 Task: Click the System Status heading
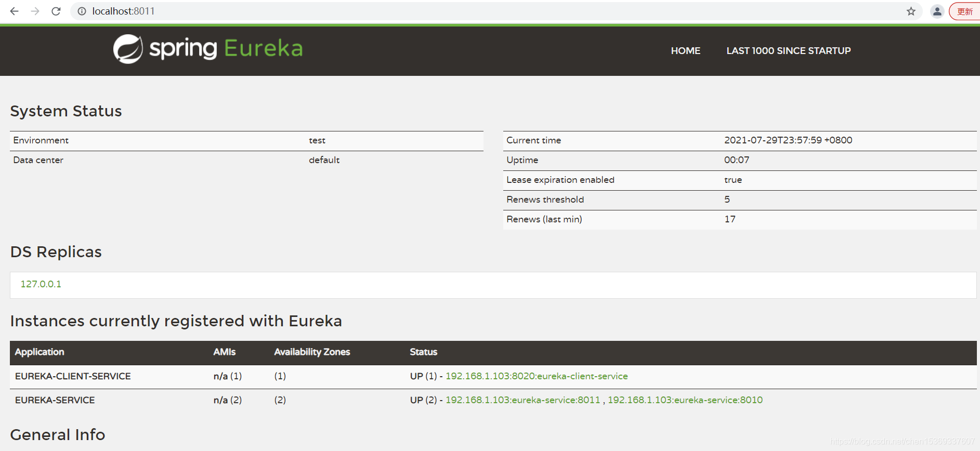pos(66,111)
